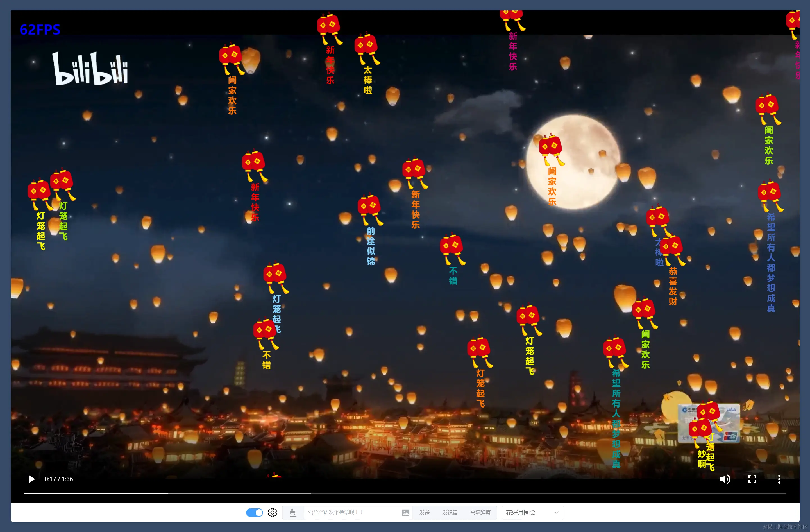Mute the video volume speaker
Viewport: 810px width, 532px height.
click(725, 479)
